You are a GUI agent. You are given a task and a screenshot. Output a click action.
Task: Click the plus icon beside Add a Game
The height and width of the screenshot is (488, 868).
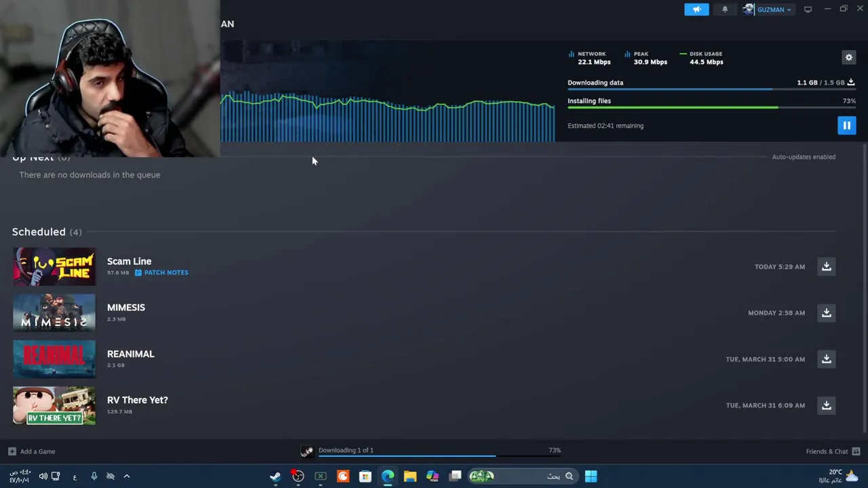(12, 451)
